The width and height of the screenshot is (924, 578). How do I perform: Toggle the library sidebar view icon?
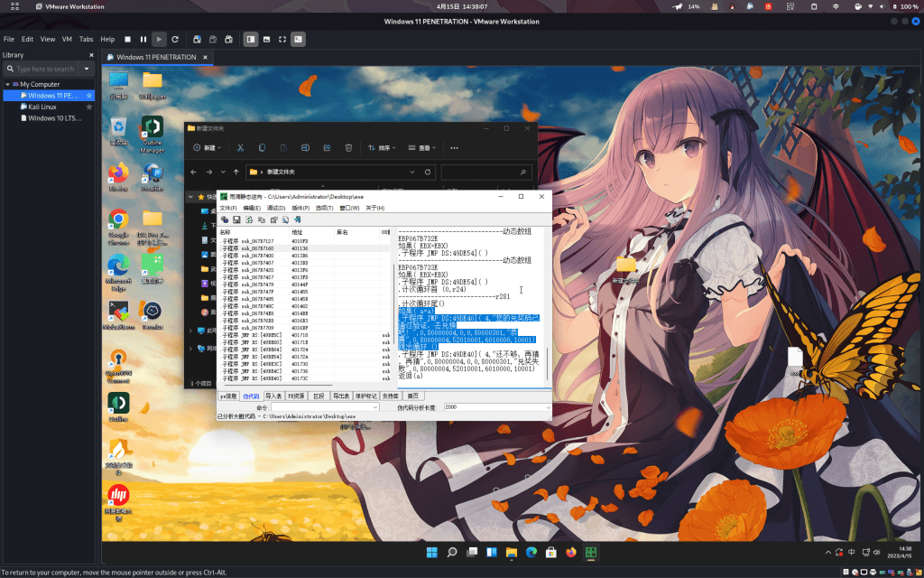coord(251,40)
